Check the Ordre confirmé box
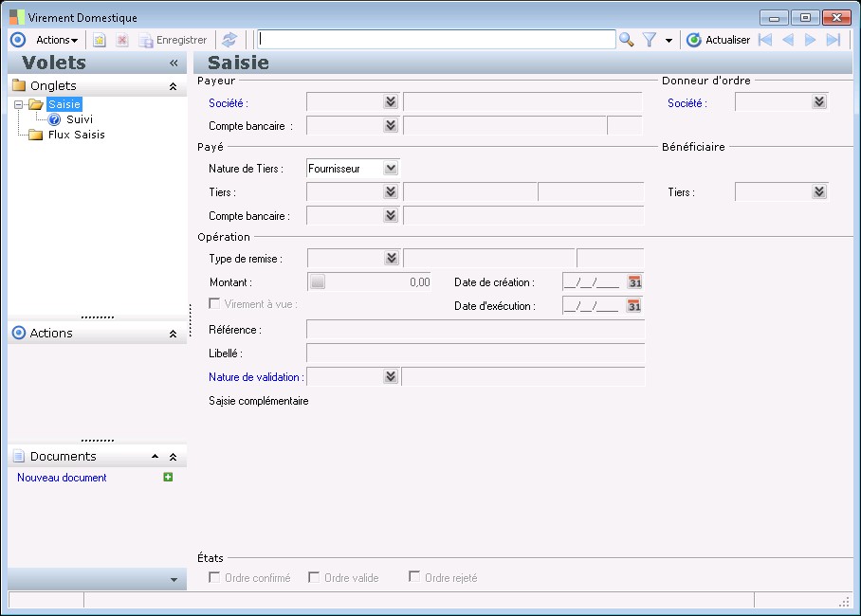The width and height of the screenshot is (861, 616). pos(214,577)
